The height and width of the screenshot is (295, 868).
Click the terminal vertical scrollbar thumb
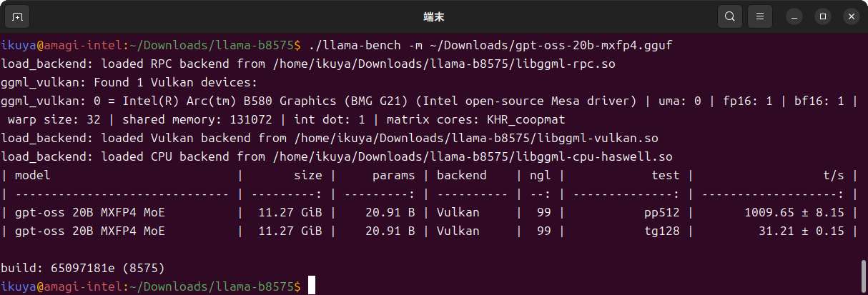[x=864, y=275]
